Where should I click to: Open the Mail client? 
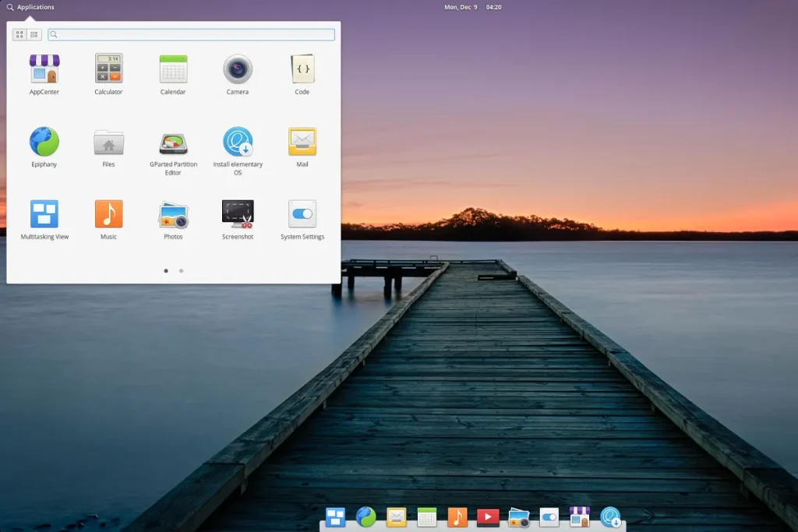pos(302,144)
